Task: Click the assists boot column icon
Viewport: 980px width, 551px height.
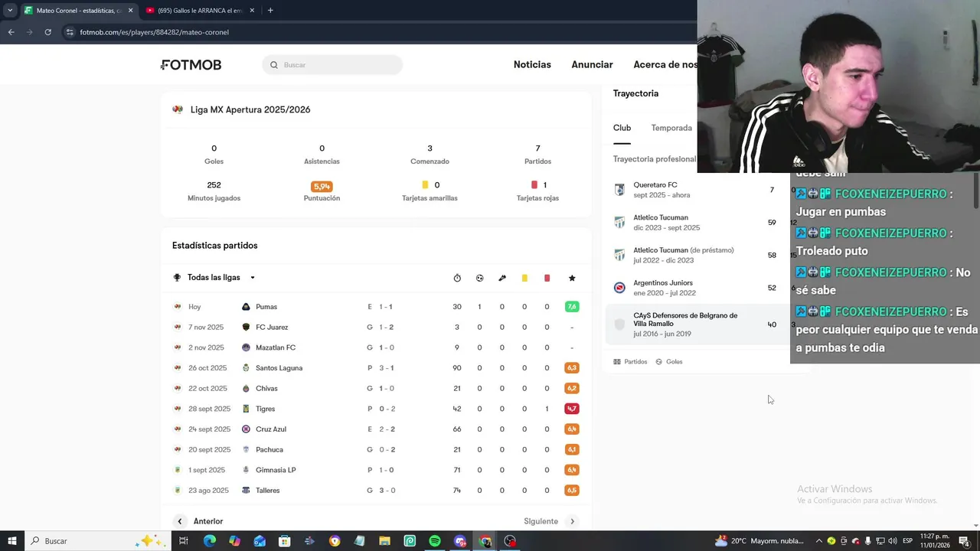Action: click(502, 278)
